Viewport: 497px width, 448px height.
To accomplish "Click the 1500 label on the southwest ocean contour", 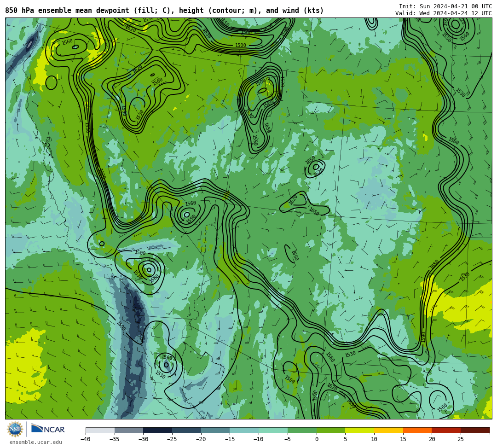I will [121, 326].
